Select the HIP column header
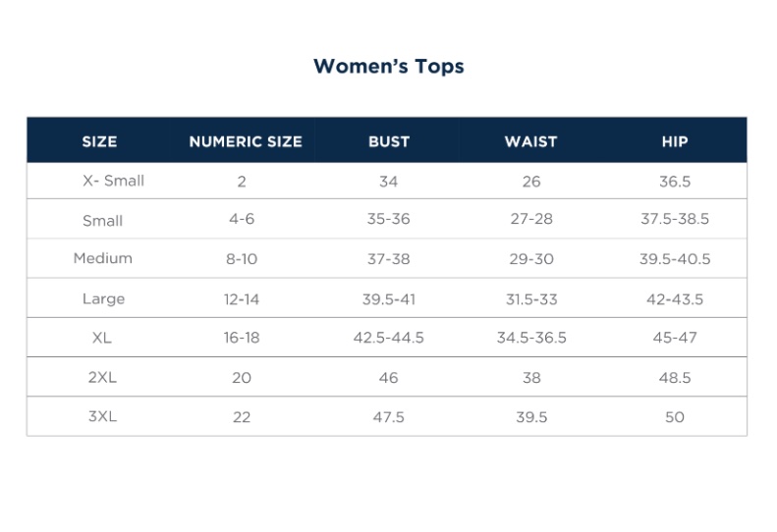The image size is (777, 532). (675, 141)
